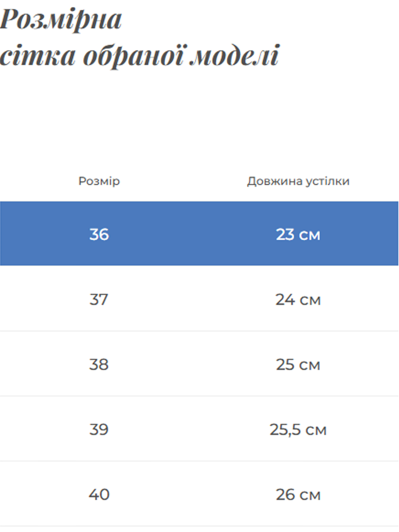This screenshot has width=399, height=532.
Task: Click the 23 см insole length
Action: [298, 234]
